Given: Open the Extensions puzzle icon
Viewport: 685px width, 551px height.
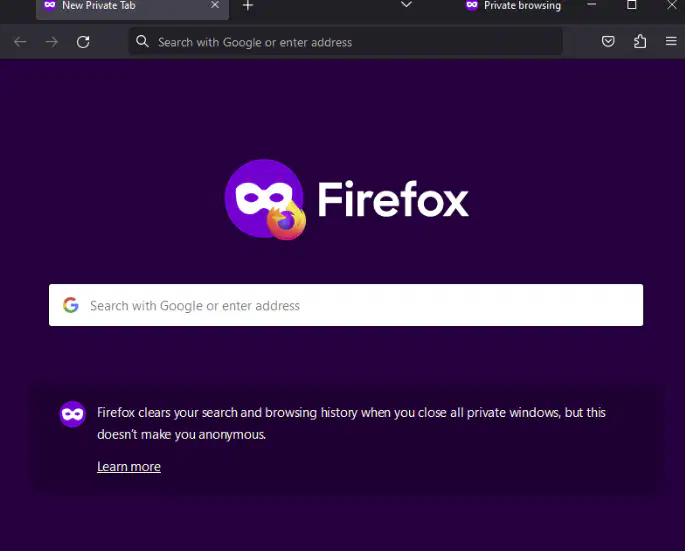Looking at the screenshot, I should click(x=640, y=42).
